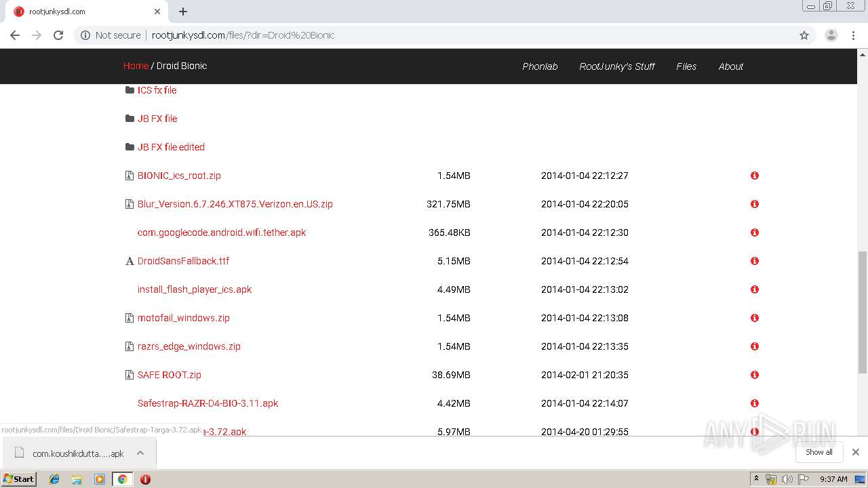Click Chrome icon in taskbar

click(x=122, y=479)
